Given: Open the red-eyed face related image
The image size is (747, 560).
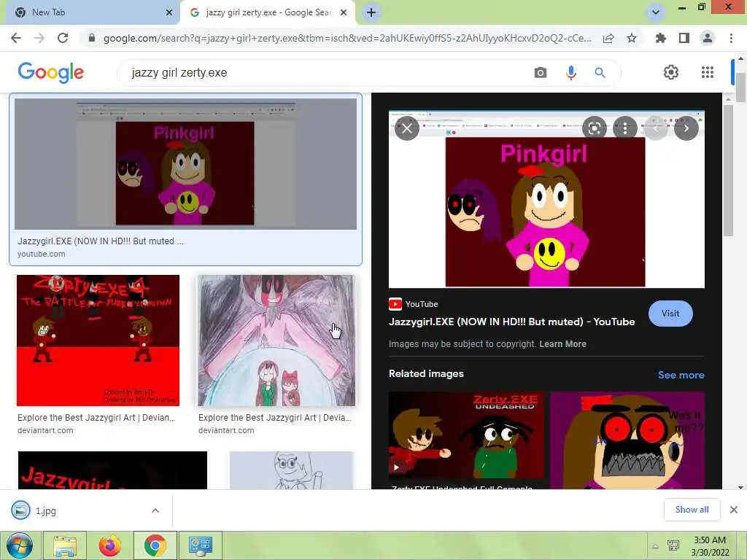Looking at the screenshot, I should 627,440.
